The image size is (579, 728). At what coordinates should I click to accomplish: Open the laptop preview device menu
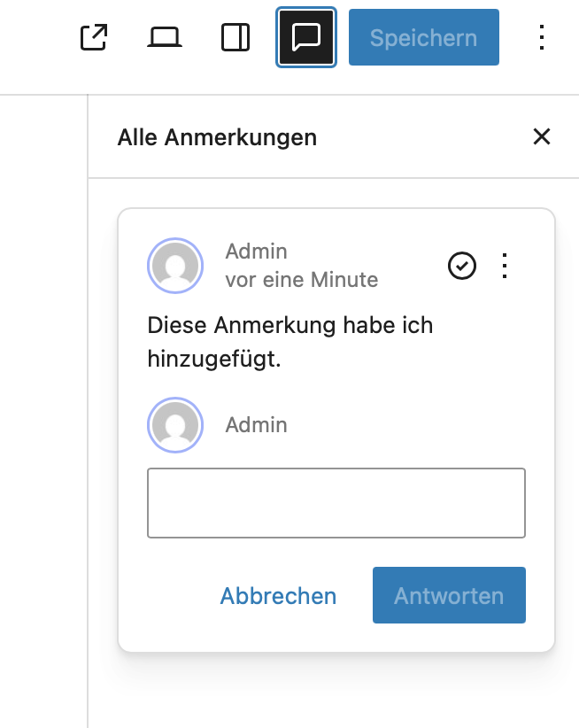coord(164,37)
